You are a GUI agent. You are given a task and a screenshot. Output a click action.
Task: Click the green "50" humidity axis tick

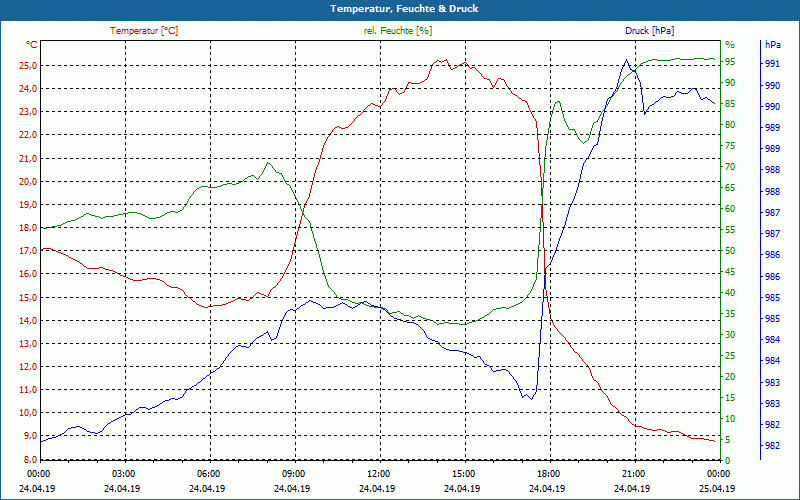point(730,251)
